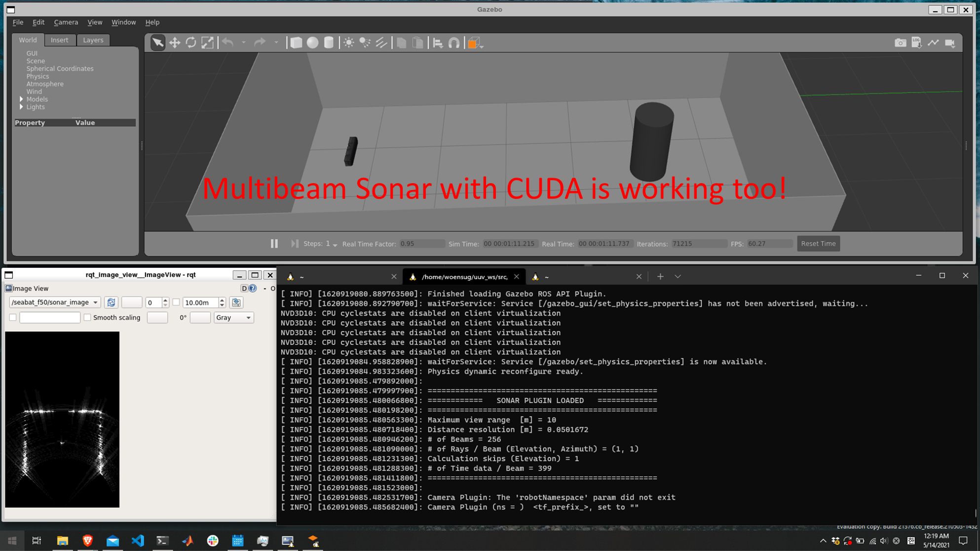
Task: Activate the Scale mode tool
Action: coord(208,43)
